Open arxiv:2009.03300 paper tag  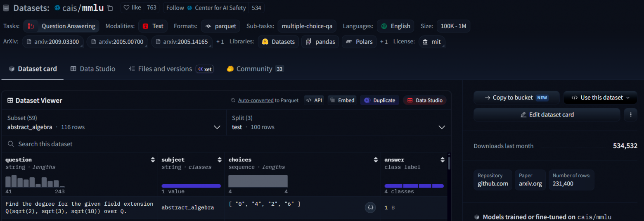coord(53,42)
